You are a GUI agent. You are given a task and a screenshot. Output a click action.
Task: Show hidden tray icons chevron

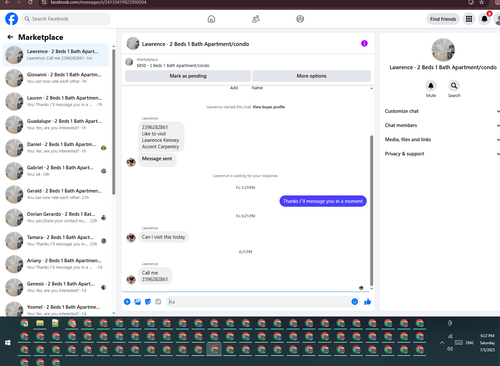442,342
